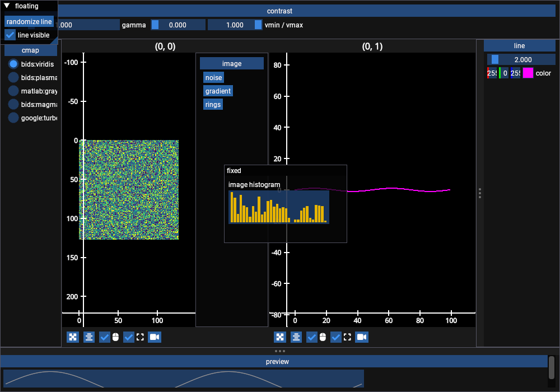Viewport: 560px width, 392px height.
Task: Click the 'vmin / vmax' label
Action: [284, 25]
